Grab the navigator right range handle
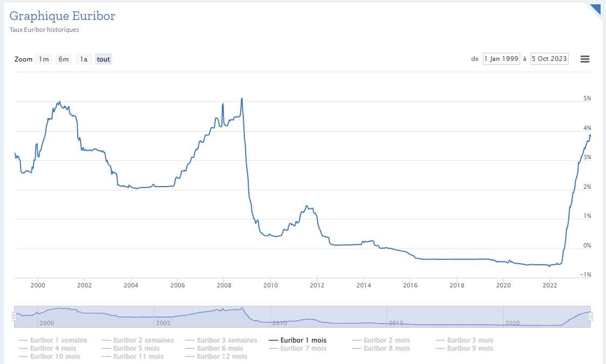The width and height of the screenshot is (606, 364). pyautogui.click(x=590, y=317)
